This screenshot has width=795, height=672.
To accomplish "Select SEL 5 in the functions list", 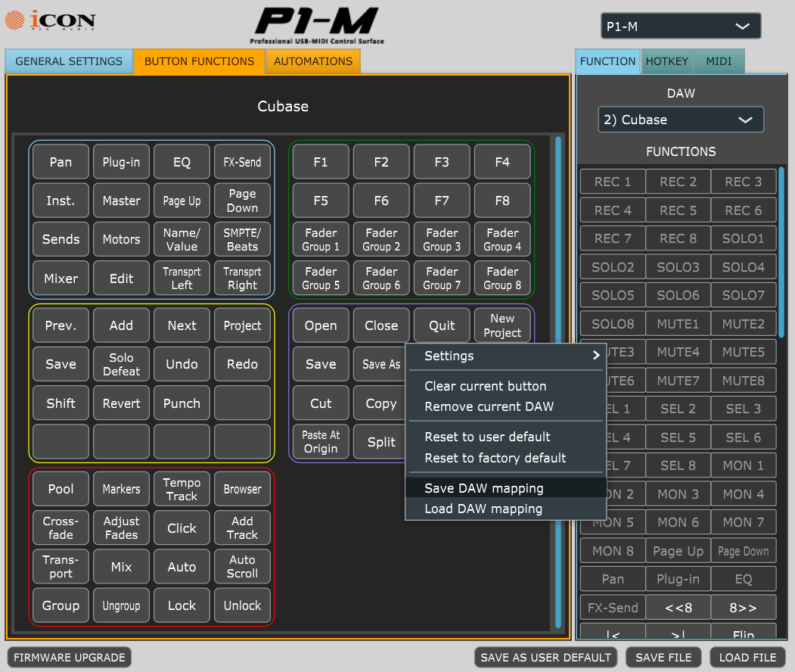I will coord(678,437).
